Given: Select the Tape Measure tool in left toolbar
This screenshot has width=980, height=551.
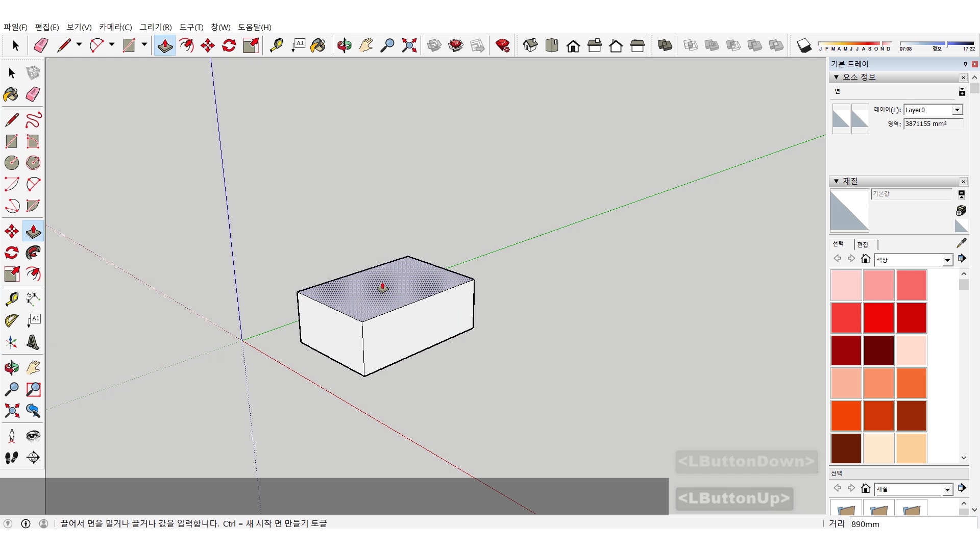Looking at the screenshot, I should coord(11,299).
